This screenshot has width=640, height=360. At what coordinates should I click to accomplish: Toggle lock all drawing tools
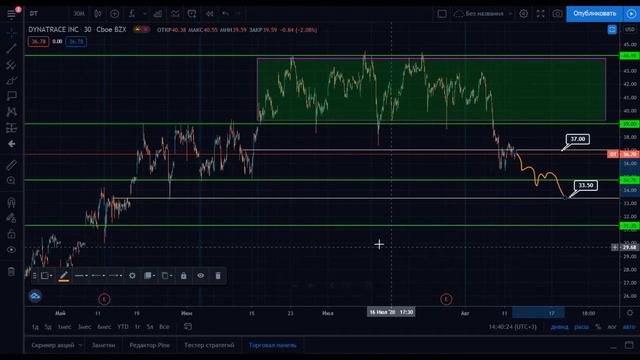click(x=11, y=234)
